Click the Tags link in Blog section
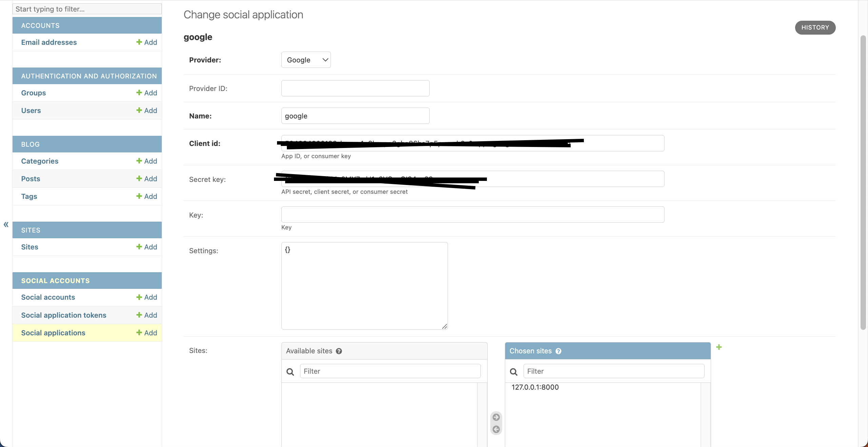868x447 pixels. (28, 196)
